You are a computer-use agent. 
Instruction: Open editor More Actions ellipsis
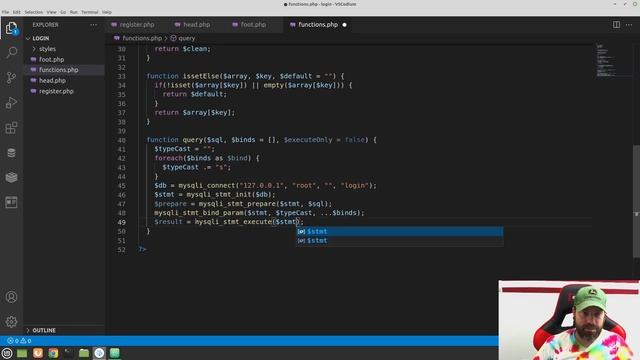click(x=629, y=25)
